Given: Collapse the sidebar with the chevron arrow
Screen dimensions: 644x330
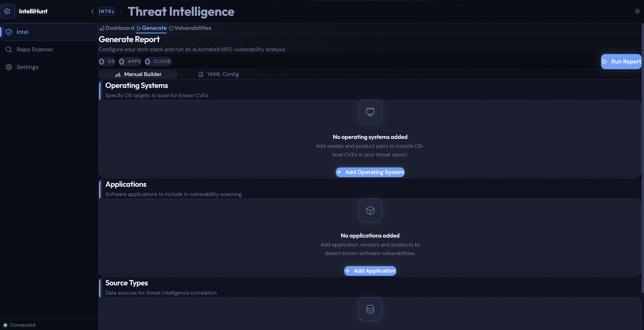Looking at the screenshot, I should (x=92, y=11).
